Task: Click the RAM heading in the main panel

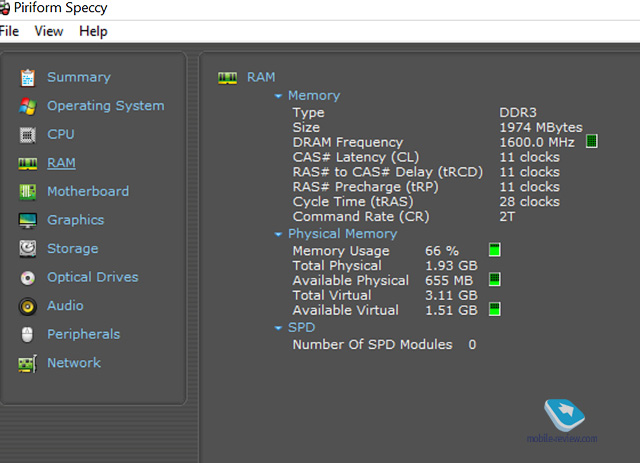Action: coord(261,77)
